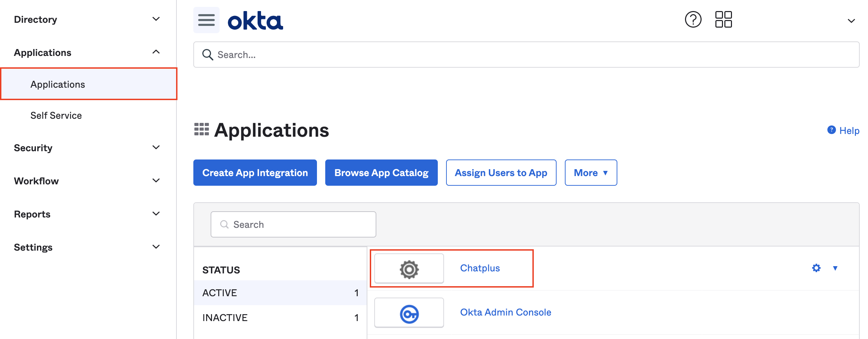The width and height of the screenshot is (868, 339).
Task: Filter by ACTIVE status
Action: [280, 293]
